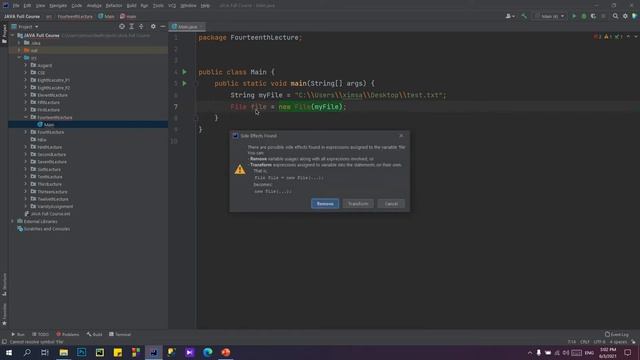Collapse the JAVA Full Course project root
Screen dimensions: 640x360
coord(12,36)
